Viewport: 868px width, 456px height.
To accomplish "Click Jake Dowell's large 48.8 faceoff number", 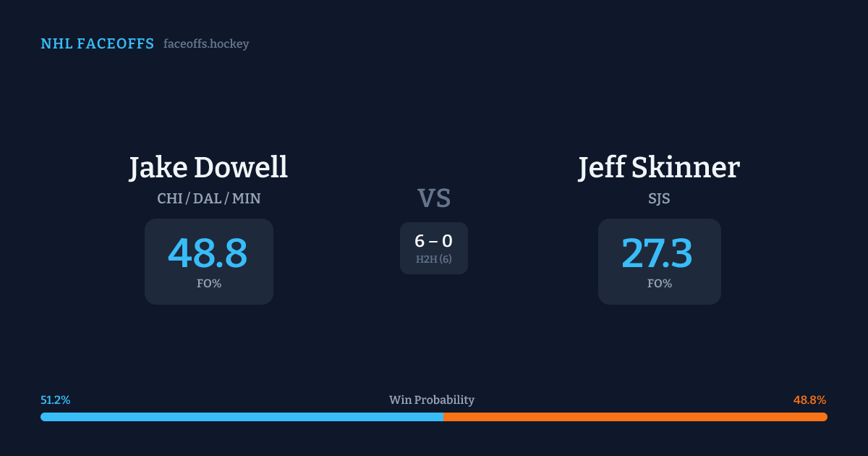I will tap(208, 253).
